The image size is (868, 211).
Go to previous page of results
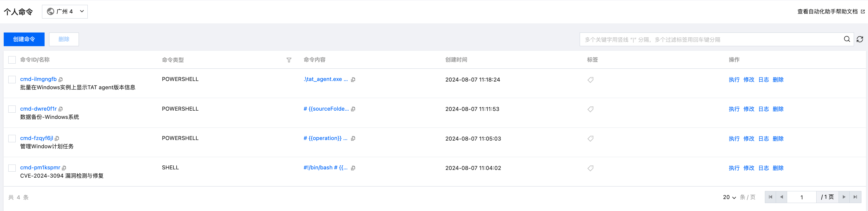click(781, 197)
